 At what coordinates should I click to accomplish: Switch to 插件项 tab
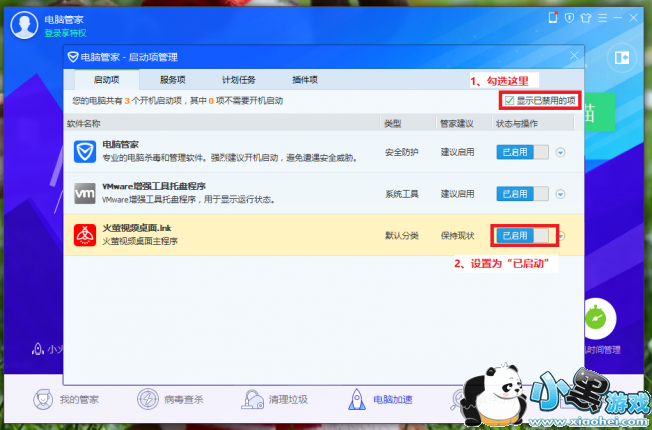[305, 79]
